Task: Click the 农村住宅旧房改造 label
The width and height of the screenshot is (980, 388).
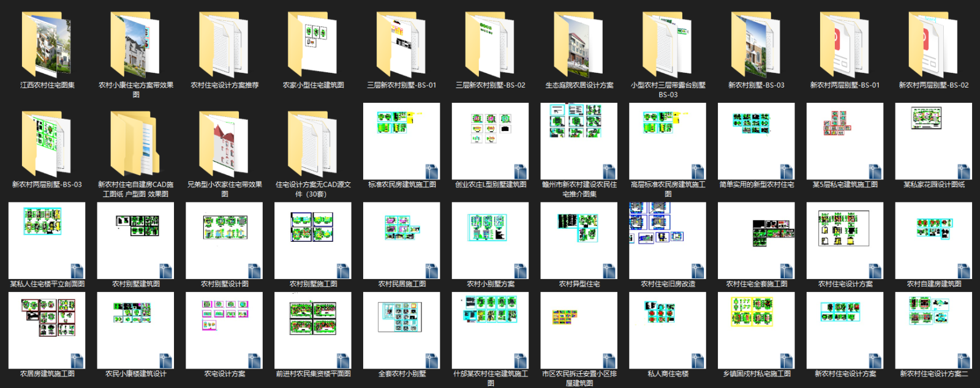Action: coord(668,284)
